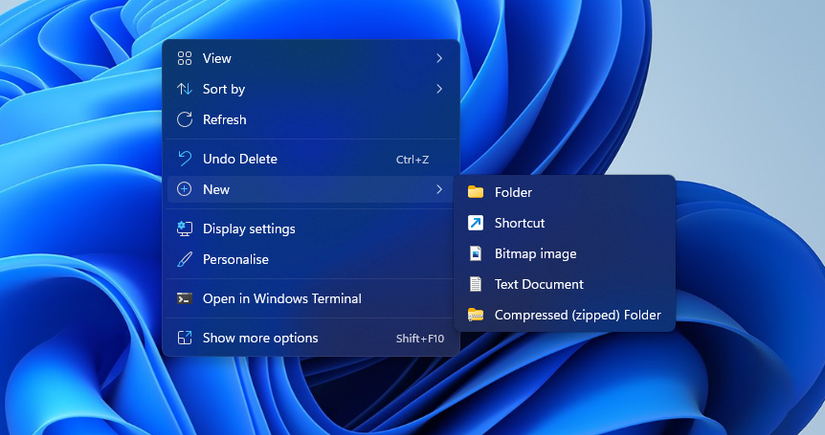Open Display settings from the menu
The height and width of the screenshot is (435, 825).
pos(311,229)
